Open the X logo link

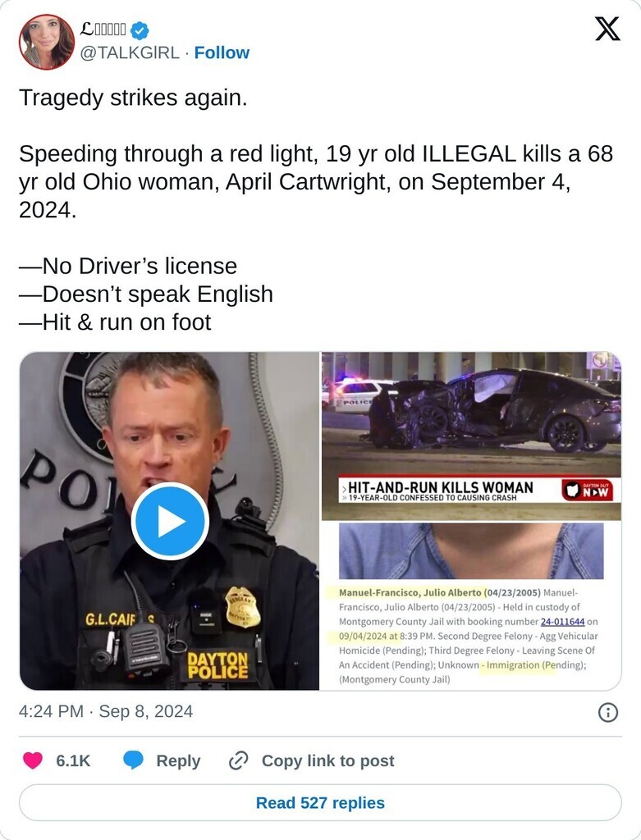(x=607, y=29)
